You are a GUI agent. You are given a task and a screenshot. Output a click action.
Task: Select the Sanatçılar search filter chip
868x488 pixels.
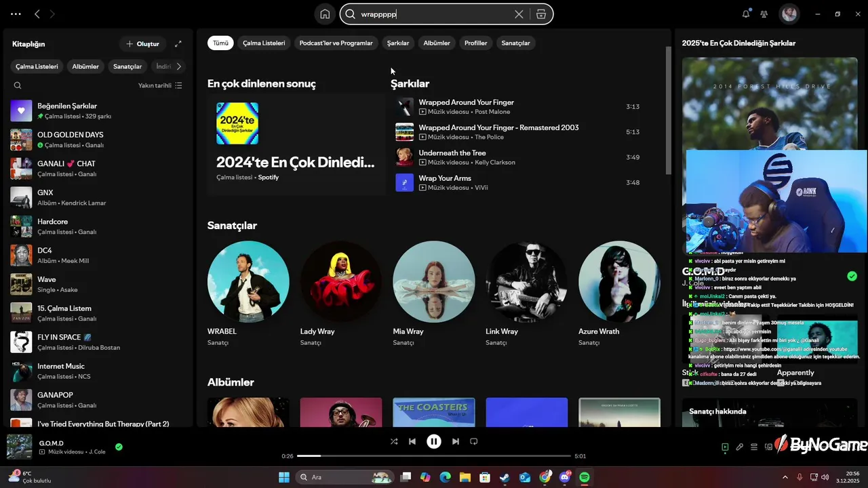[x=515, y=43]
